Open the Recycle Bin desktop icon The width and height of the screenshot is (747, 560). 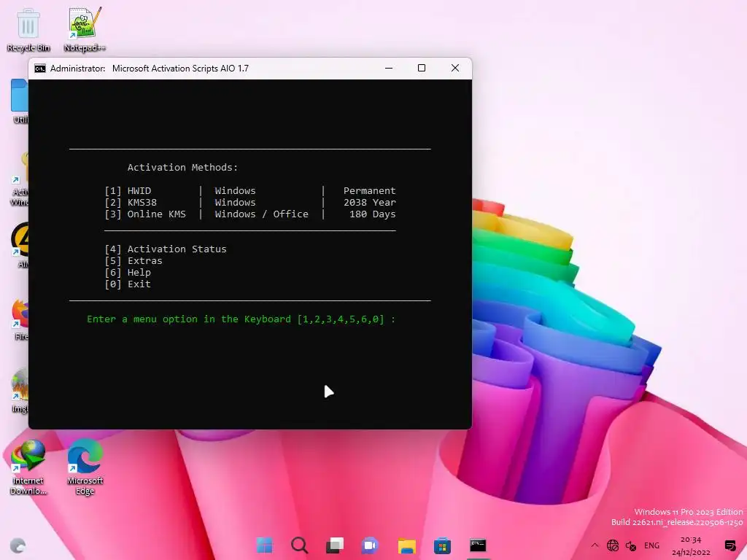click(28, 29)
